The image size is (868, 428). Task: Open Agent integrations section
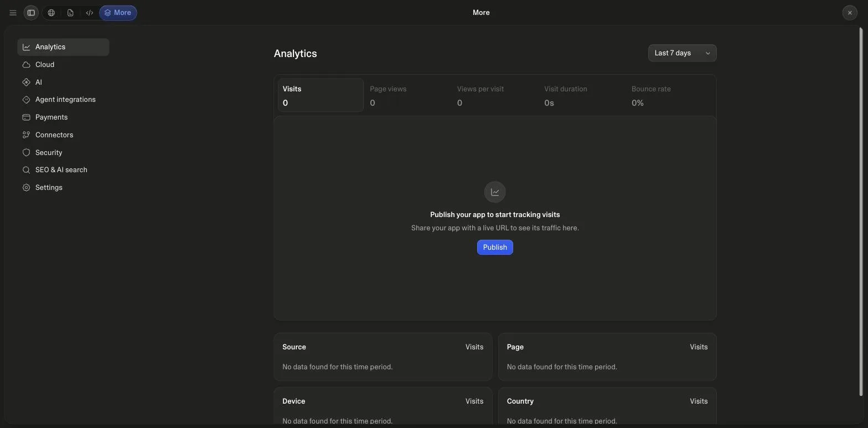pyautogui.click(x=63, y=100)
